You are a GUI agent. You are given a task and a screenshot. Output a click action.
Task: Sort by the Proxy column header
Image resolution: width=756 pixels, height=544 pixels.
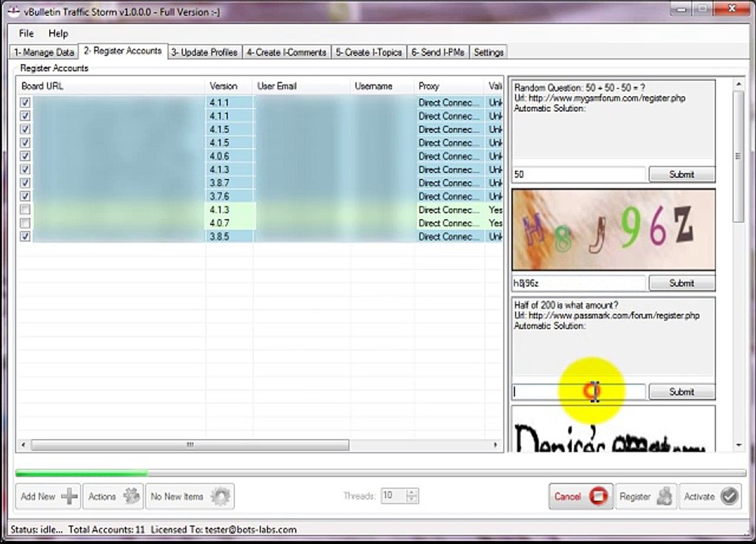tap(449, 86)
